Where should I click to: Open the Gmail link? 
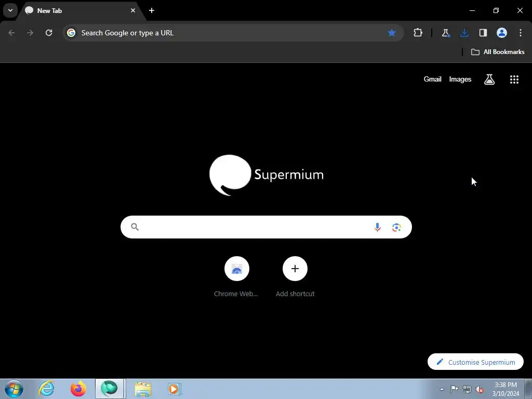(x=432, y=79)
